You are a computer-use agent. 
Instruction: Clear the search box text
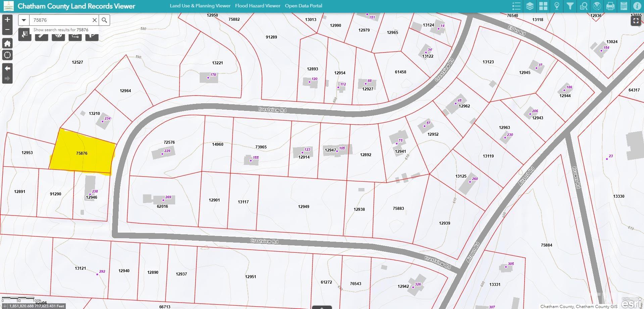coord(95,20)
